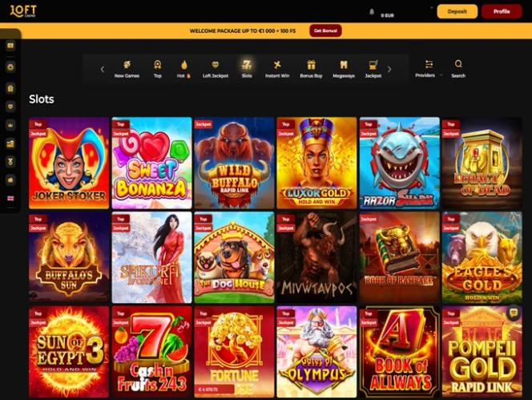Click the notification bell icon
532x400 pixels.
coord(372,12)
